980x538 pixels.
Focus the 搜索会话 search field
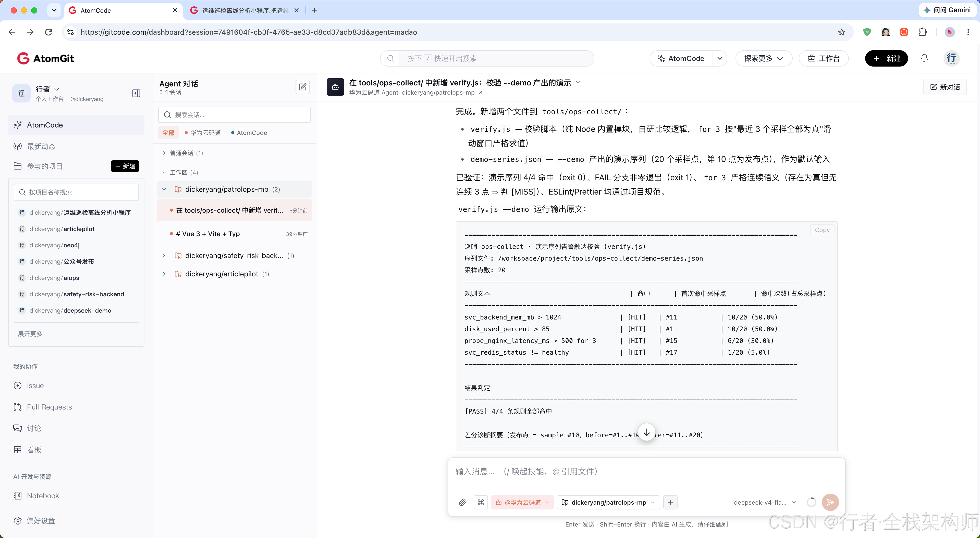tap(234, 115)
